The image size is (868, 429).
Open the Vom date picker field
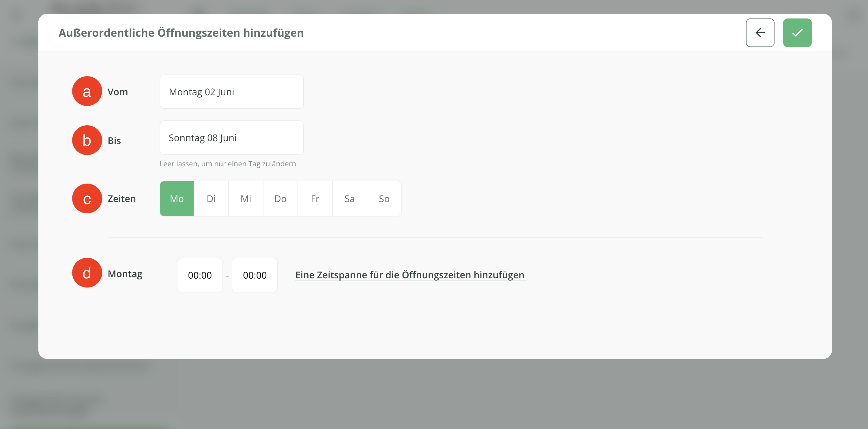click(x=231, y=92)
